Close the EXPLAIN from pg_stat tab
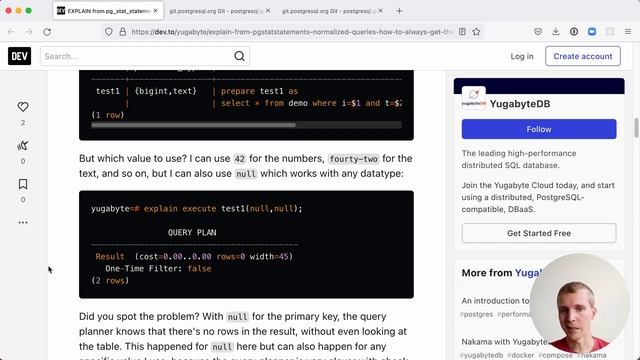Viewport: 640px width, 360px height. 156,11
